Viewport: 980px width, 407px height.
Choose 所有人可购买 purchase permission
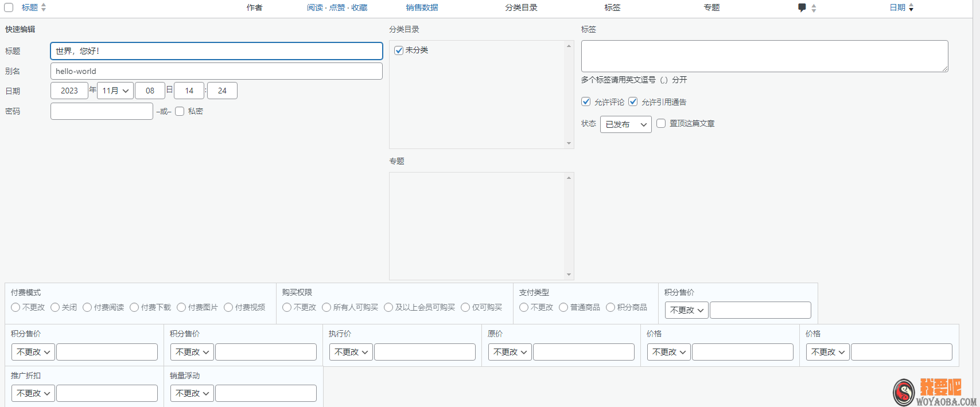pos(326,307)
